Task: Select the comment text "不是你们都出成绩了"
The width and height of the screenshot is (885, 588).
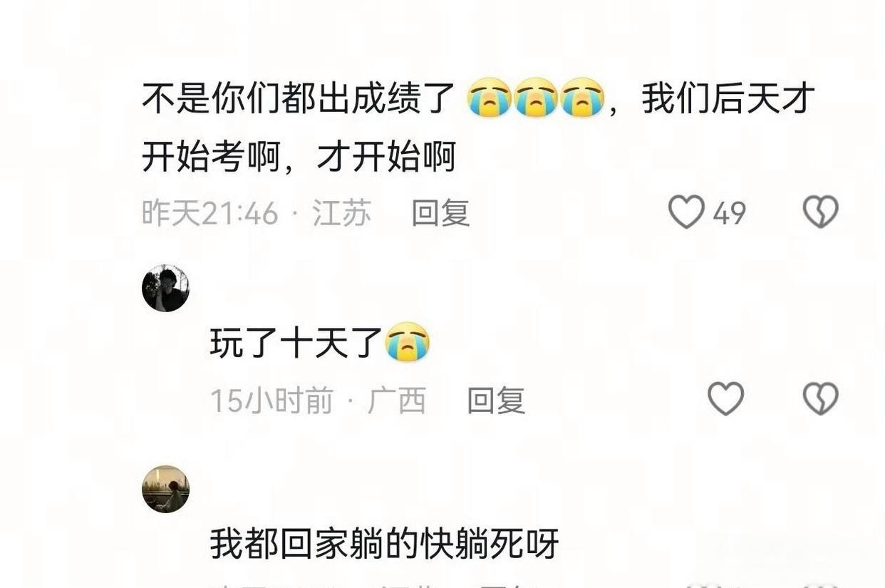Action: (x=299, y=98)
